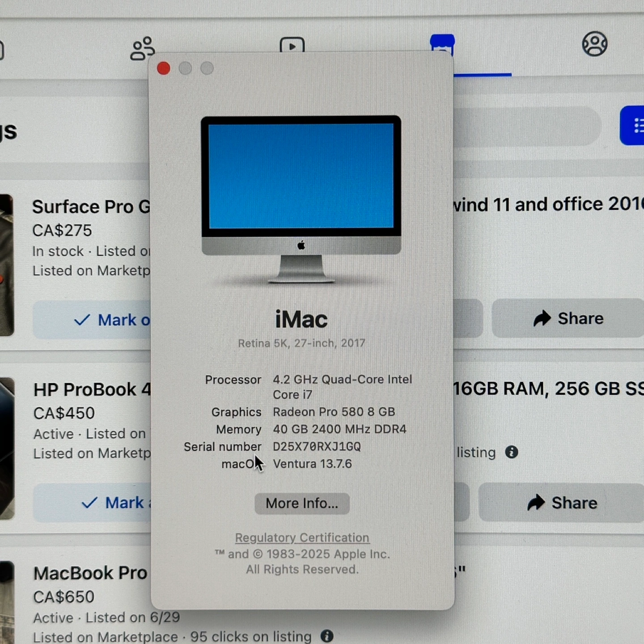Click the info icon beside 95 clicks on listing
Viewport: 644px width, 644px height.
pos(327,636)
